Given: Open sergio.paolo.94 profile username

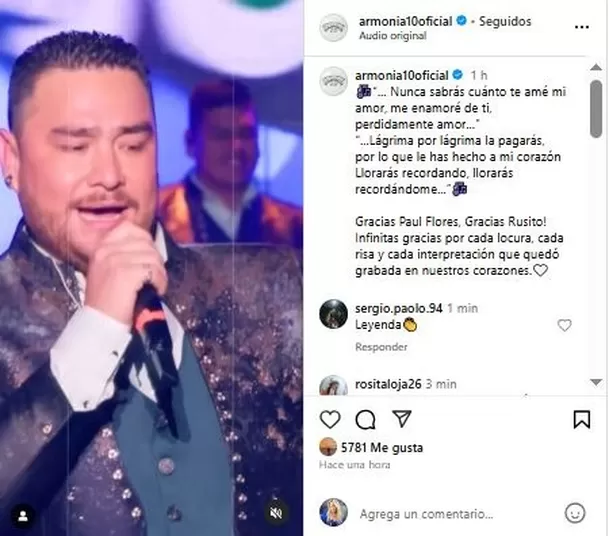Looking at the screenshot, I should tap(398, 308).
